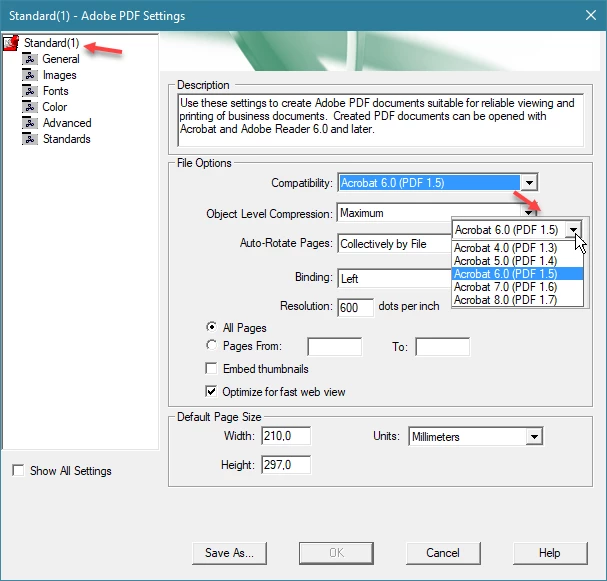Enable the Embed thumbnails checkbox
This screenshot has height=581, width=607.
click(211, 368)
